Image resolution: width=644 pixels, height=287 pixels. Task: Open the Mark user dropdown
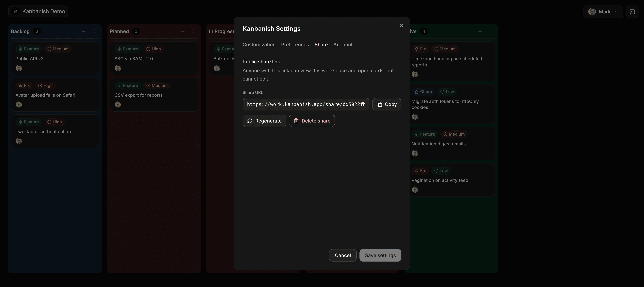tap(603, 12)
